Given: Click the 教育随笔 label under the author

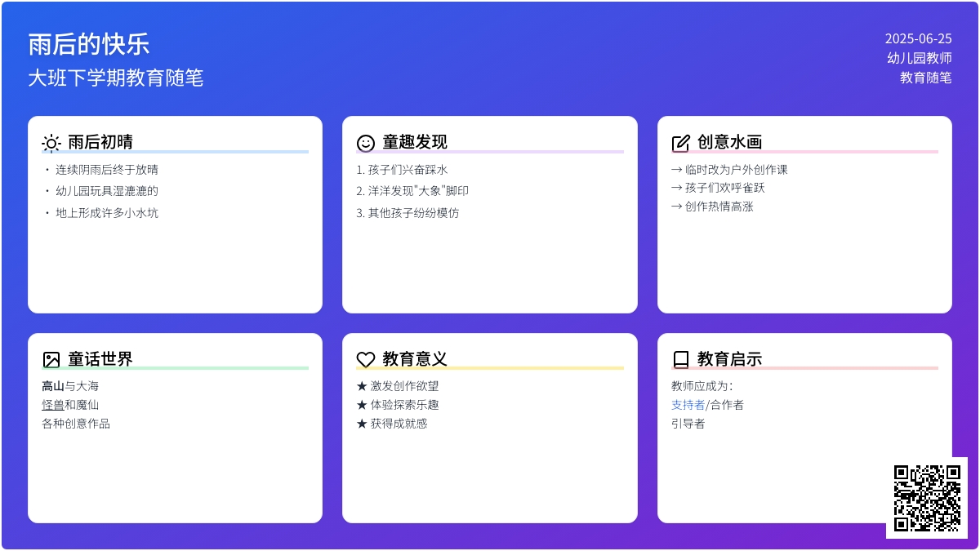Looking at the screenshot, I should tap(926, 78).
